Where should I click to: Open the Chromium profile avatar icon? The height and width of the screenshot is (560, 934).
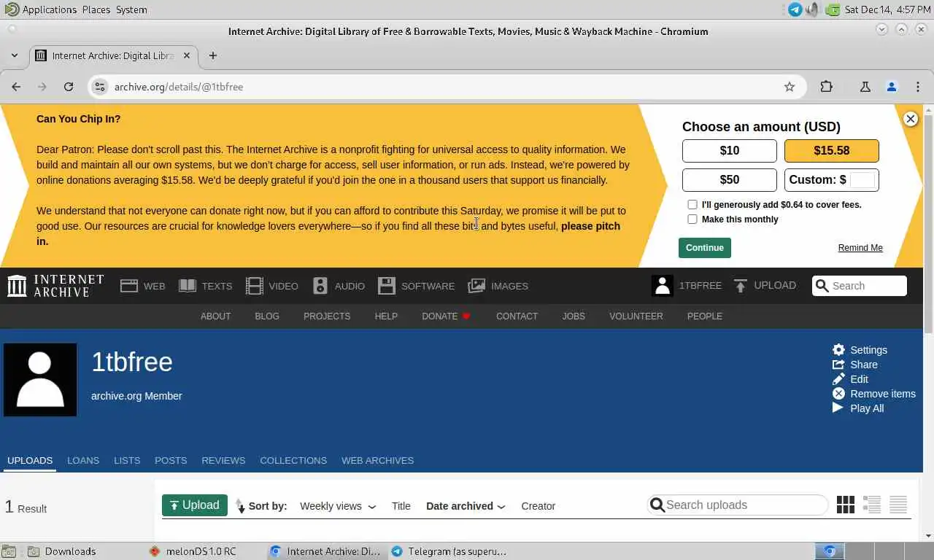coord(892,87)
